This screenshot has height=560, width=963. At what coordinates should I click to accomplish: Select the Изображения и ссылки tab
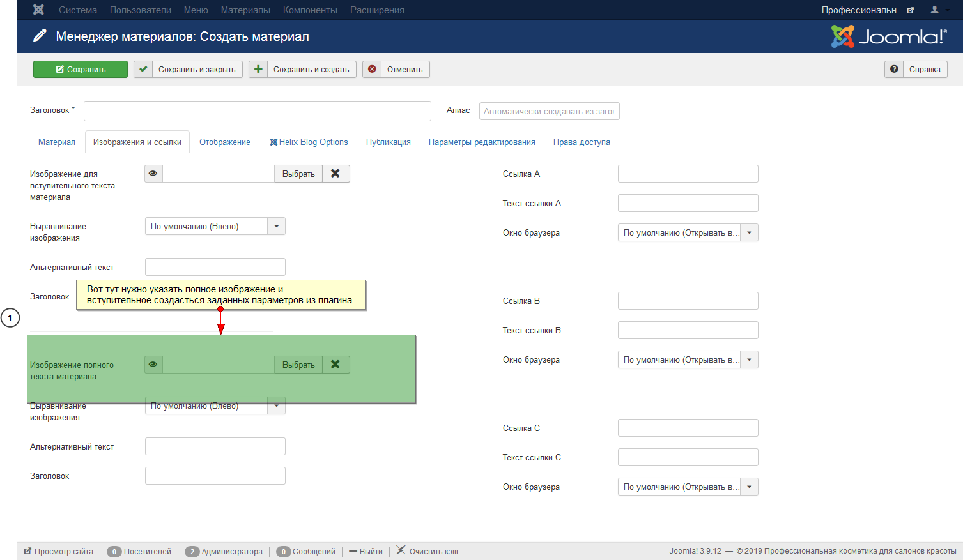click(137, 142)
